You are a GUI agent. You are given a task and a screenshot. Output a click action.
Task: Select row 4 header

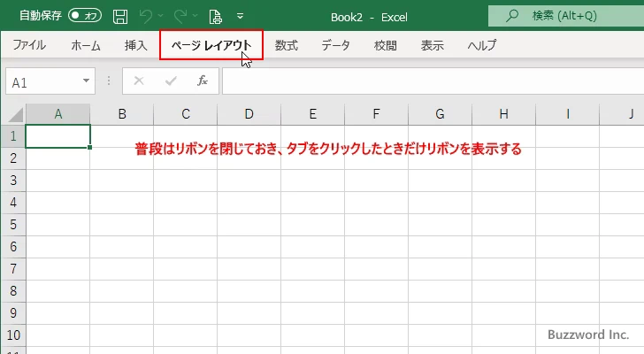(x=13, y=203)
